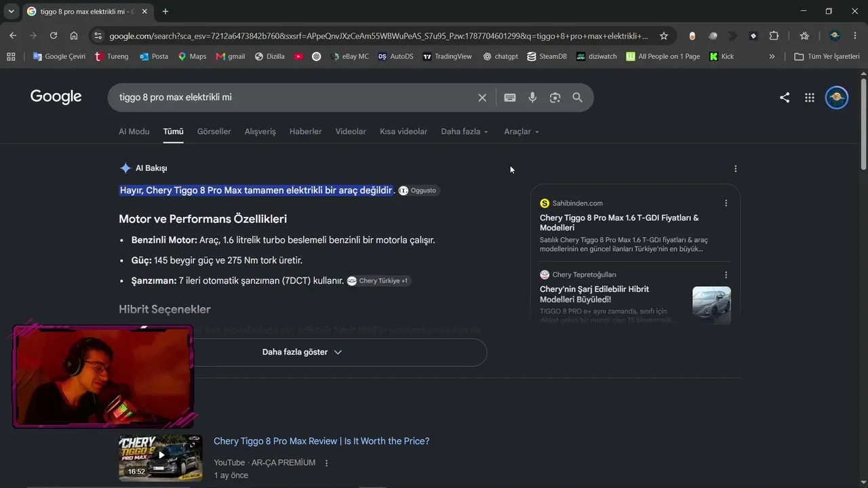Open the diziwatch bookmark
868x488 pixels.
pyautogui.click(x=596, y=57)
